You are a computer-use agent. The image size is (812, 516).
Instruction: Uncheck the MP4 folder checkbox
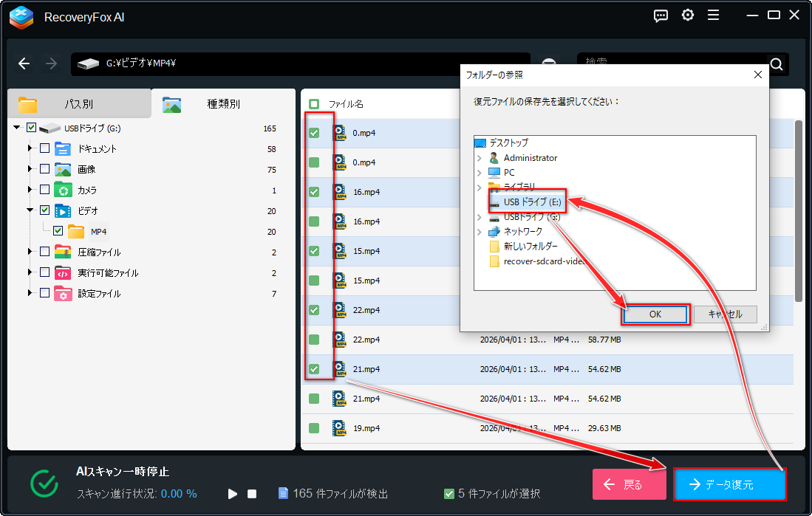tap(58, 231)
